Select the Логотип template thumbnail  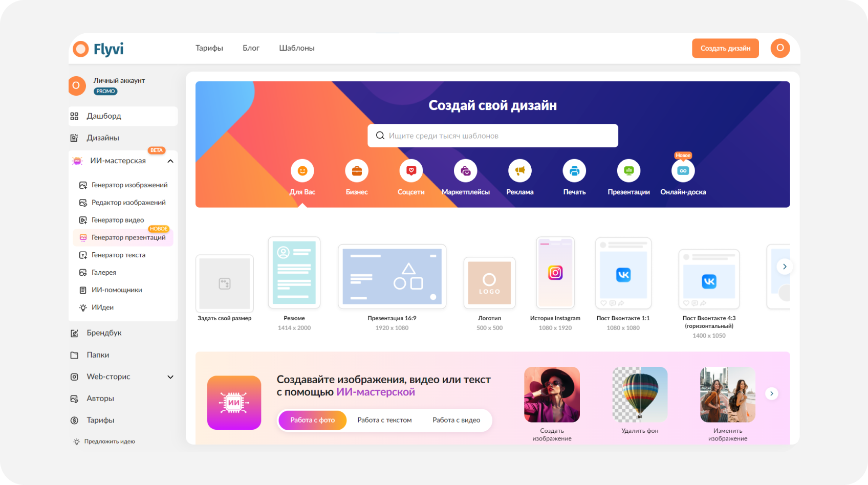tap(489, 283)
